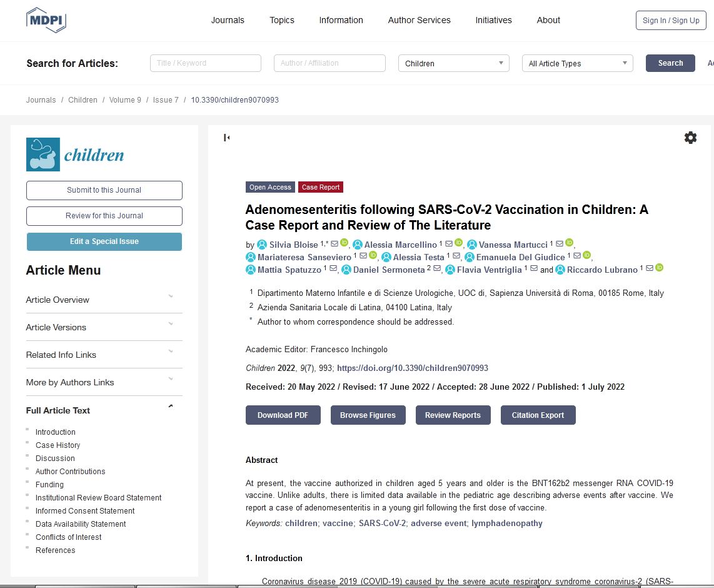This screenshot has height=588, width=714.
Task: Open Vanessa Martucci's ORCID icon
Action: pos(569,243)
